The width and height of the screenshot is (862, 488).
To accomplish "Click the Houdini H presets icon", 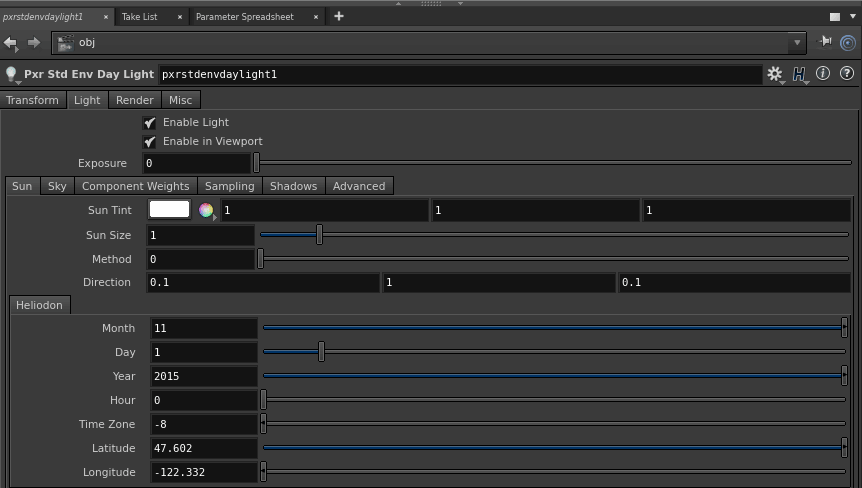I will click(799, 74).
